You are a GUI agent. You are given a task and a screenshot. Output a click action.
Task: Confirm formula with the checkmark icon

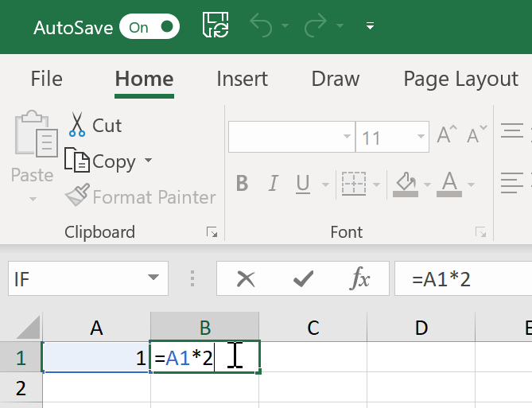click(303, 279)
